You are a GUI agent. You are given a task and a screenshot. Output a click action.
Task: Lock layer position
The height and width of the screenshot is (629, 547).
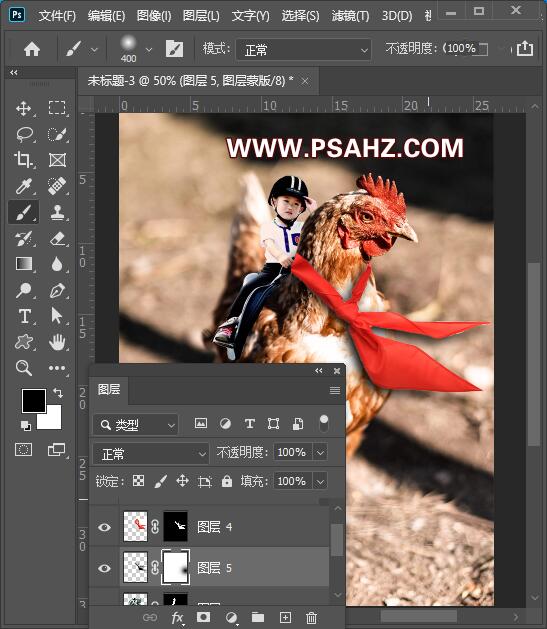click(x=182, y=481)
